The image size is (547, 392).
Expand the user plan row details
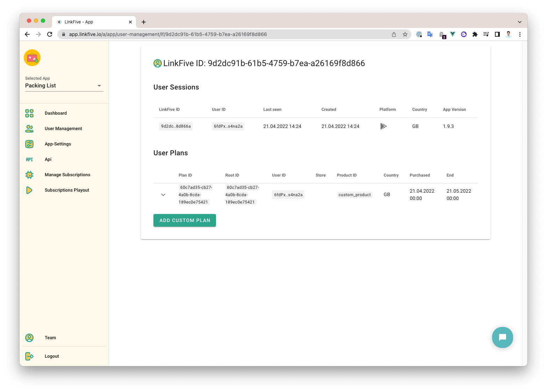[163, 195]
